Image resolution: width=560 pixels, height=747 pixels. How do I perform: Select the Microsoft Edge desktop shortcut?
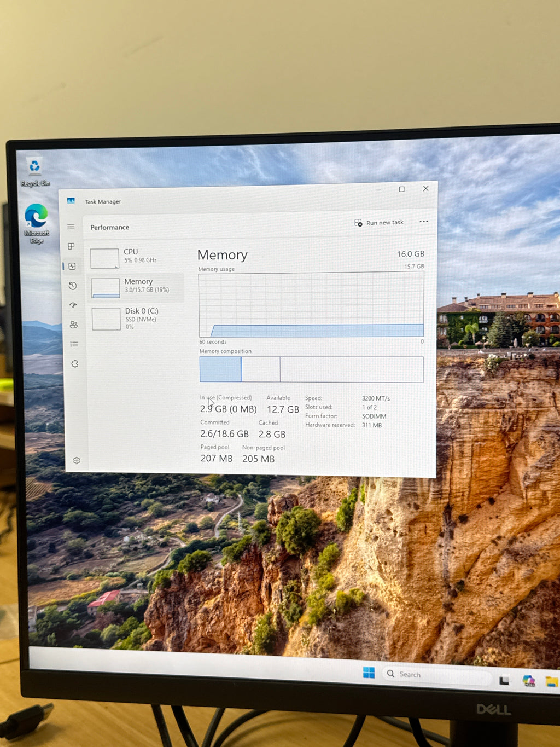[37, 223]
